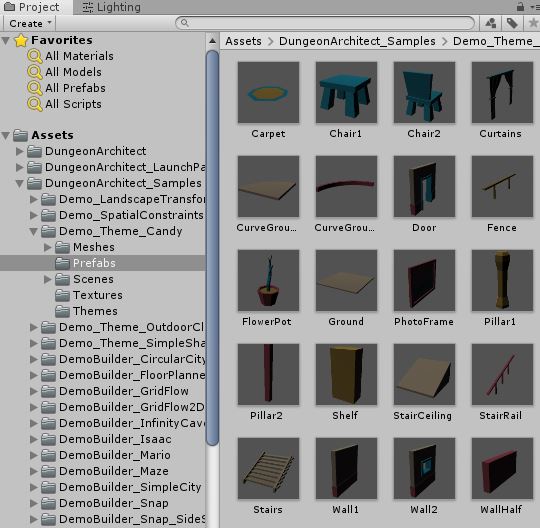Click the folder tree vertical scrollbar
This screenshot has height=528, width=540.
click(x=212, y=248)
